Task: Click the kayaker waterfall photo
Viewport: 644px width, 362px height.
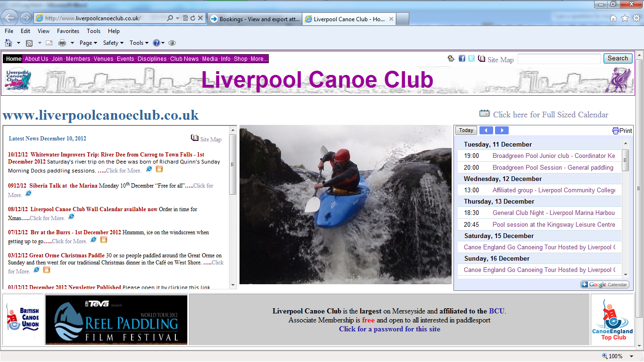Action: point(346,205)
